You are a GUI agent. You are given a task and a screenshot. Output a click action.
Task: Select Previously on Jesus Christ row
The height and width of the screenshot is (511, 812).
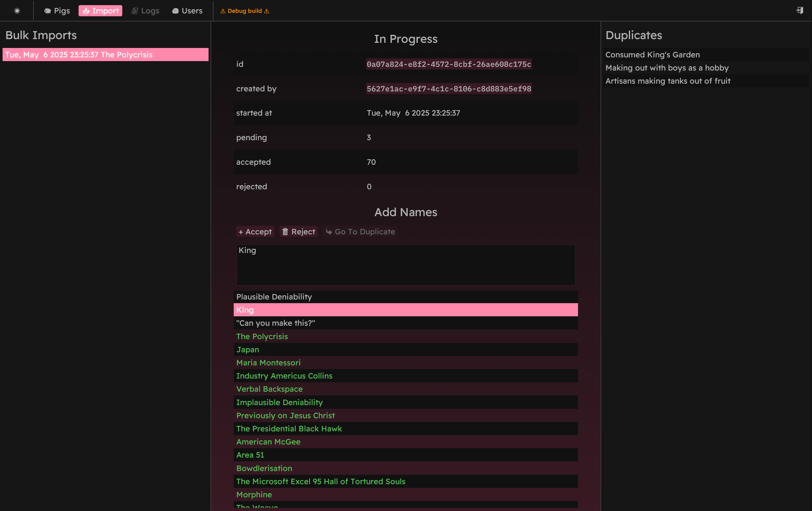pos(406,415)
